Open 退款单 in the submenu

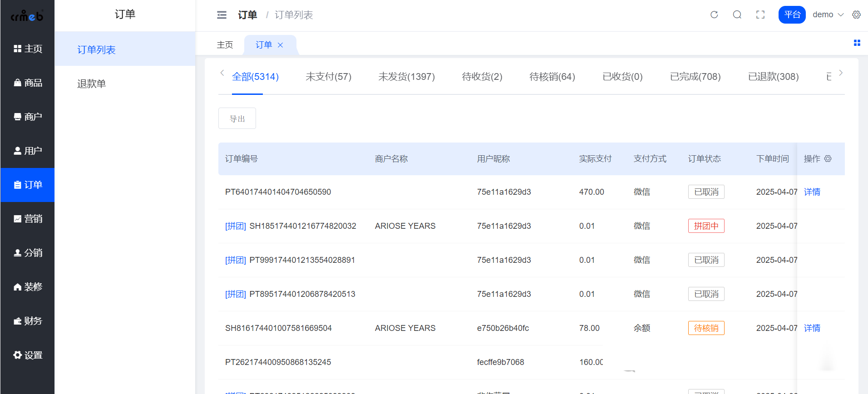click(x=92, y=84)
